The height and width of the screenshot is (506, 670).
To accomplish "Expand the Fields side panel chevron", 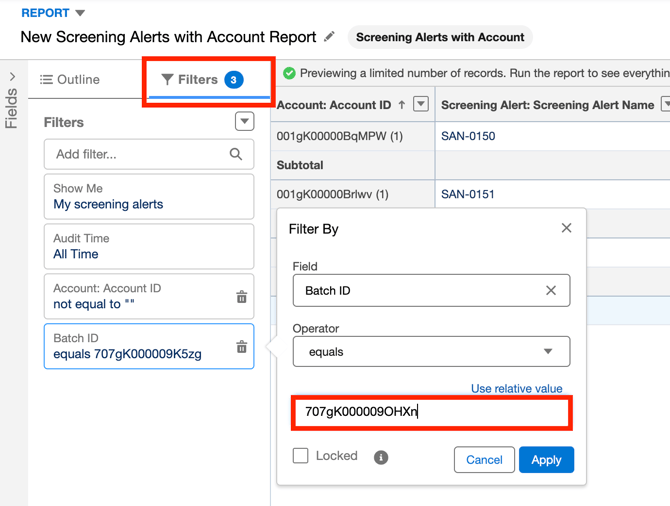I will tap(12, 76).
